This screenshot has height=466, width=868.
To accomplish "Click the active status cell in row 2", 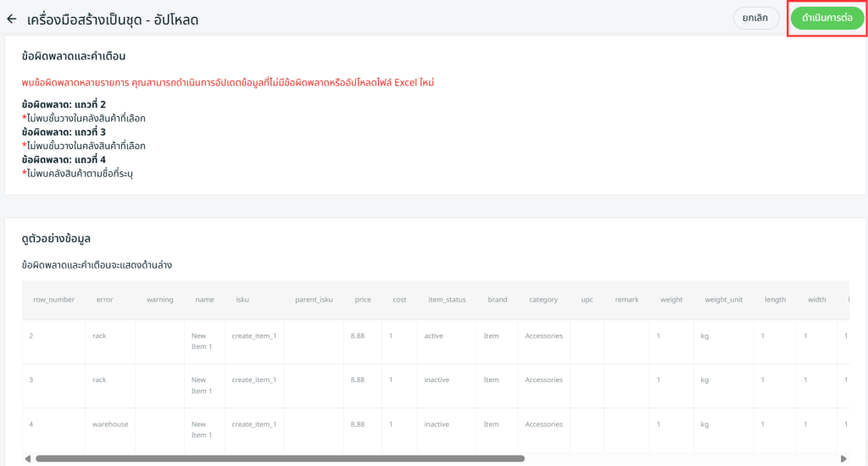I will pos(433,336).
